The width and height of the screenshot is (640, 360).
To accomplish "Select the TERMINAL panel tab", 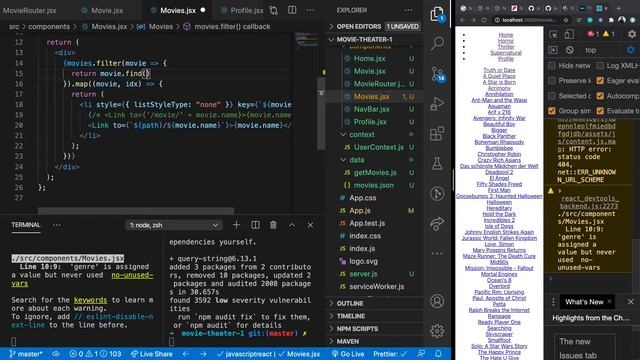I will 26,225.
